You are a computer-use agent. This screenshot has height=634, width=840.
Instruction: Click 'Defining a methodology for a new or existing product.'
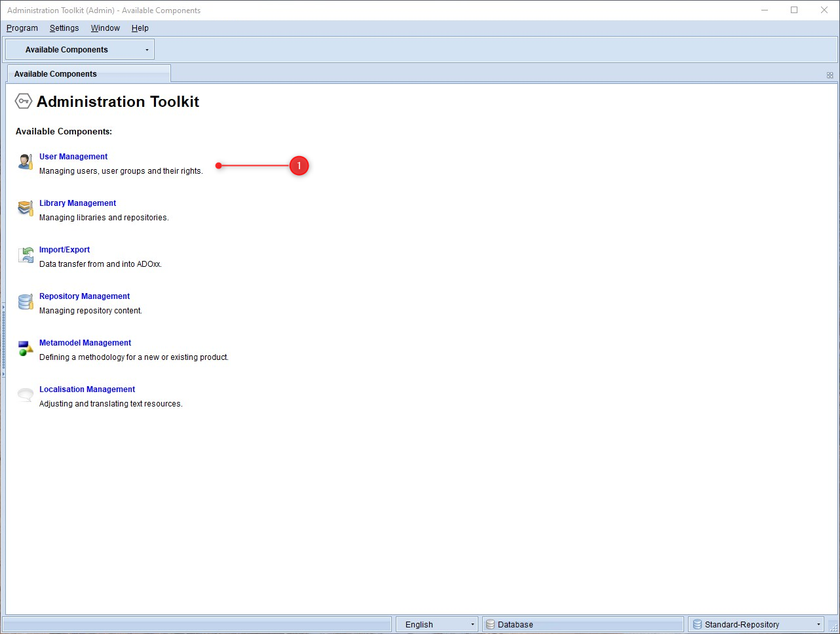(134, 357)
